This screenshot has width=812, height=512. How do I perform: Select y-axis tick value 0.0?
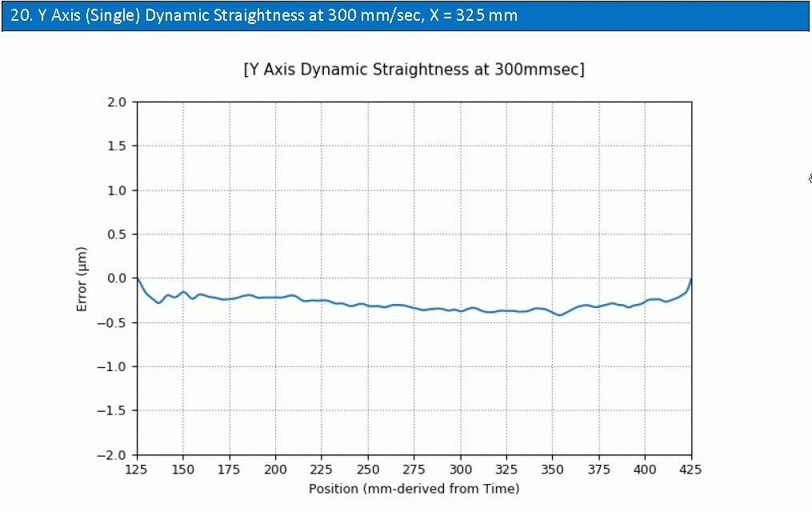(x=117, y=278)
